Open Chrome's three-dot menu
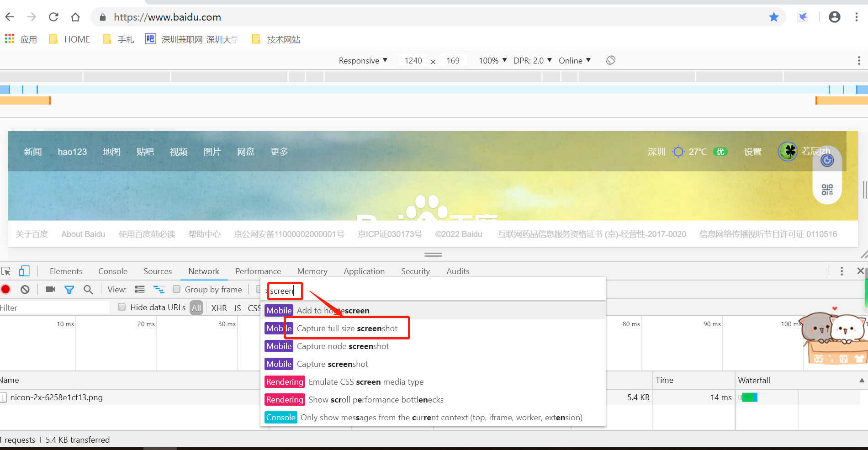868x450 pixels. (x=856, y=17)
